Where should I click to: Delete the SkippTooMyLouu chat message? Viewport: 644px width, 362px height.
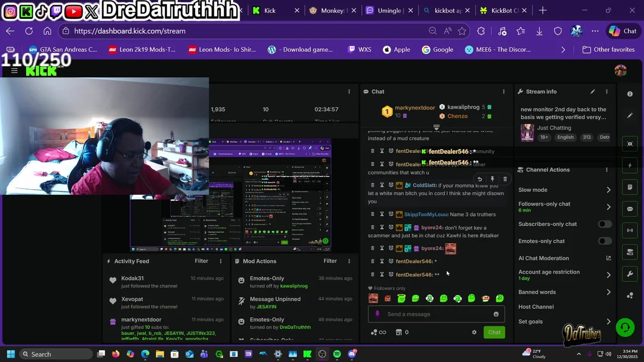point(372,215)
